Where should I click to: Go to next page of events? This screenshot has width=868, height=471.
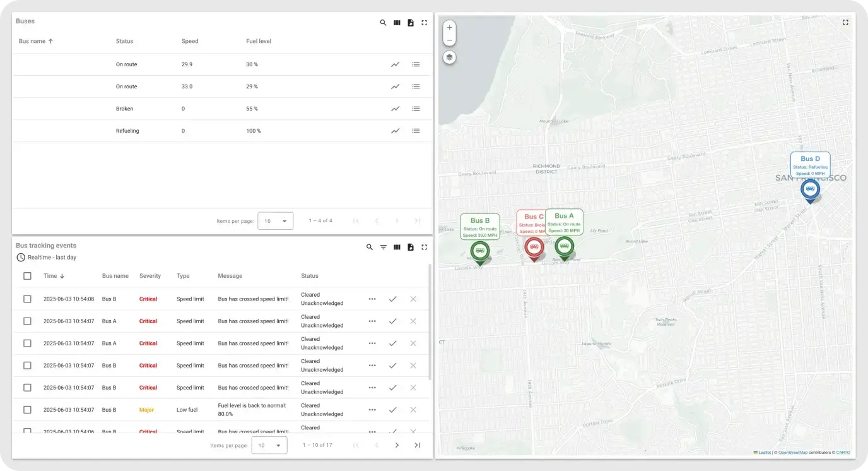pos(397,445)
